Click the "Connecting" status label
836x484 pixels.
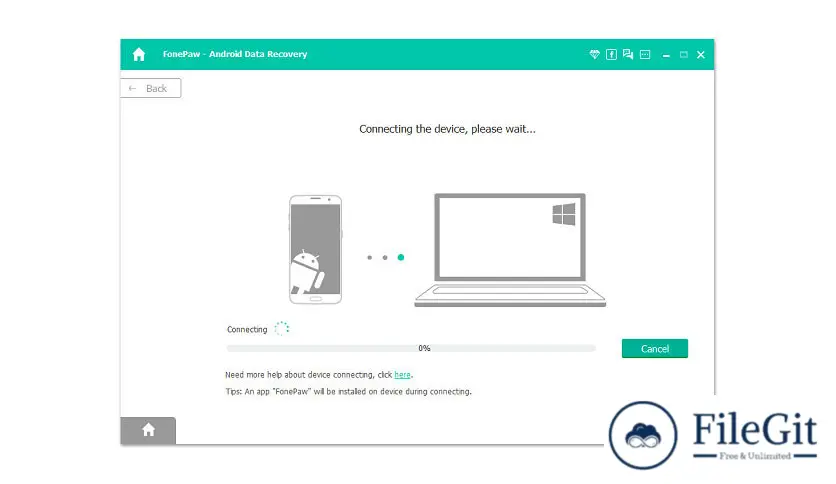pyautogui.click(x=247, y=329)
